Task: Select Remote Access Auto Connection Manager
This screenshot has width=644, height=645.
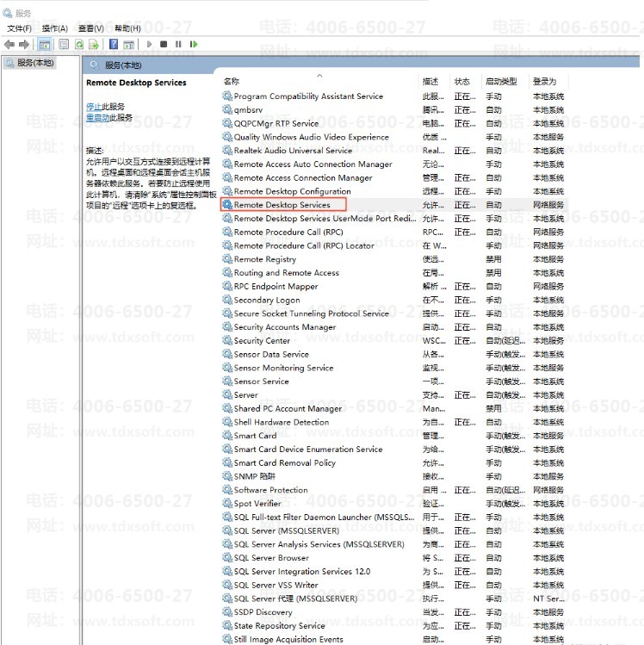Action: click(395, 164)
